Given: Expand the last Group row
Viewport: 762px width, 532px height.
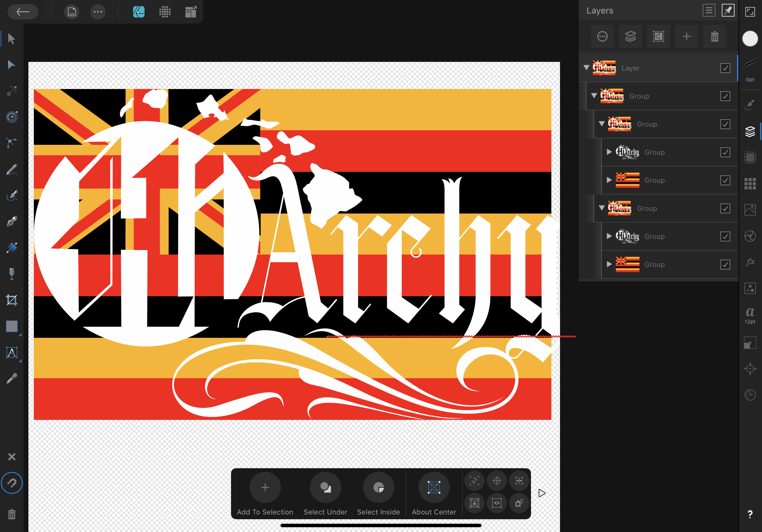Looking at the screenshot, I should pyautogui.click(x=609, y=264).
